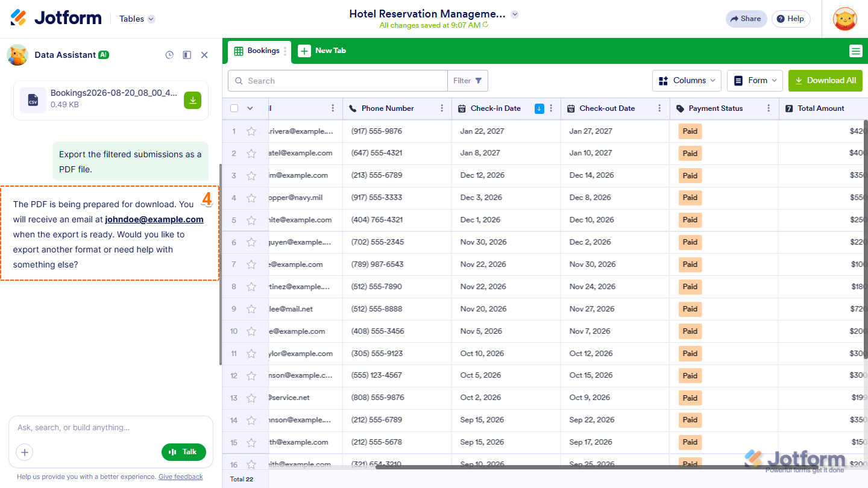Click phone number (404) 765-4321
Image resolution: width=868 pixels, height=488 pixels.
[x=377, y=220]
